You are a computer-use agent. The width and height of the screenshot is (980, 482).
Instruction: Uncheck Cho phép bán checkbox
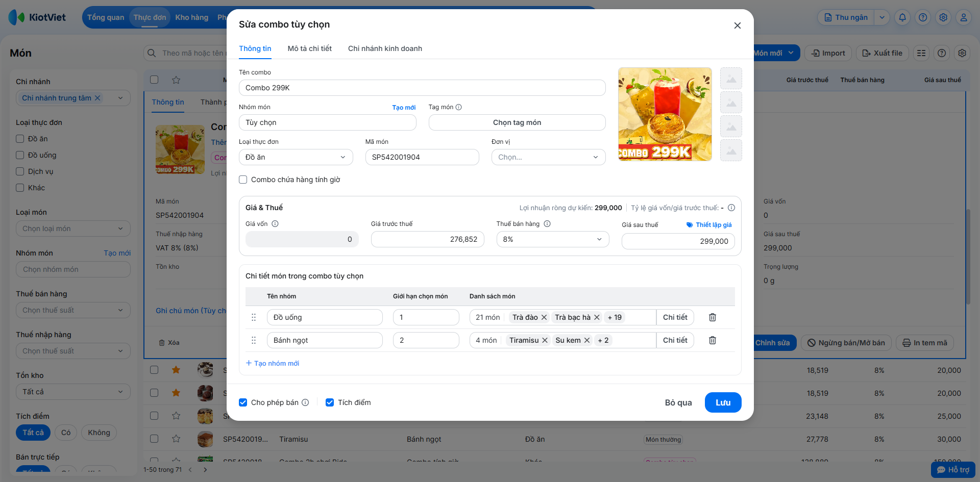243,402
